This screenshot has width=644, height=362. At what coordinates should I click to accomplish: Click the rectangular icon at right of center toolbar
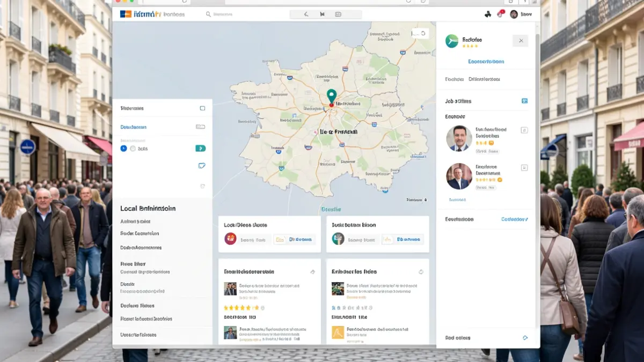pyautogui.click(x=339, y=14)
